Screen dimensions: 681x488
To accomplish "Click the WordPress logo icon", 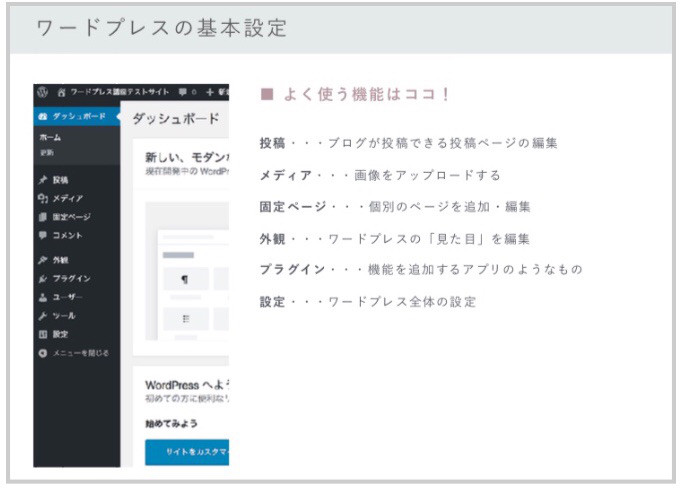I will pyautogui.click(x=43, y=92).
